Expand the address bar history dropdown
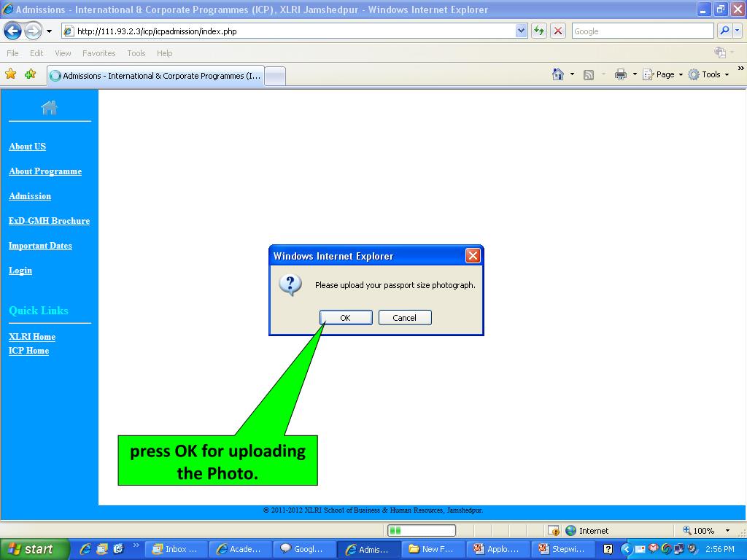Image resolution: width=747 pixels, height=560 pixels. 521,31
